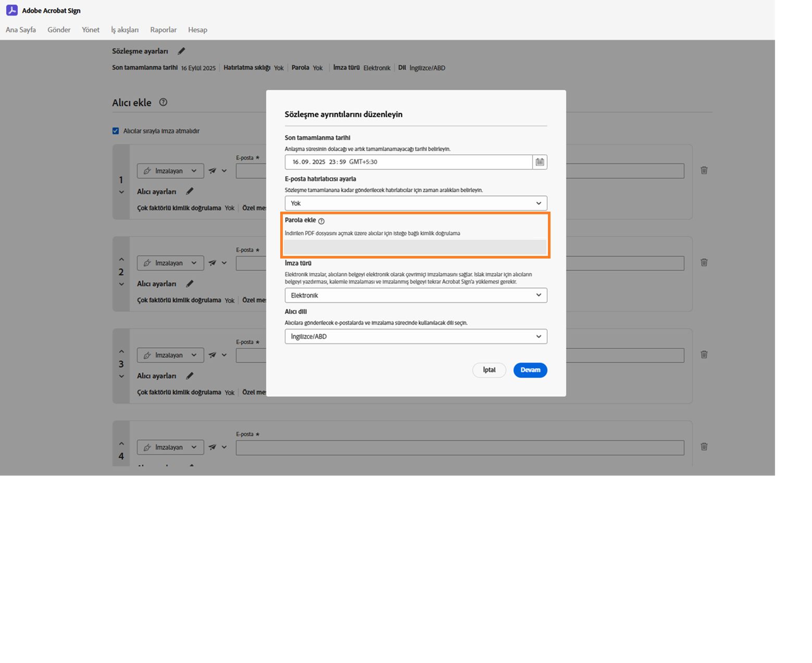Open İmzalayan role dropdown for recipient 1

pyautogui.click(x=170, y=171)
